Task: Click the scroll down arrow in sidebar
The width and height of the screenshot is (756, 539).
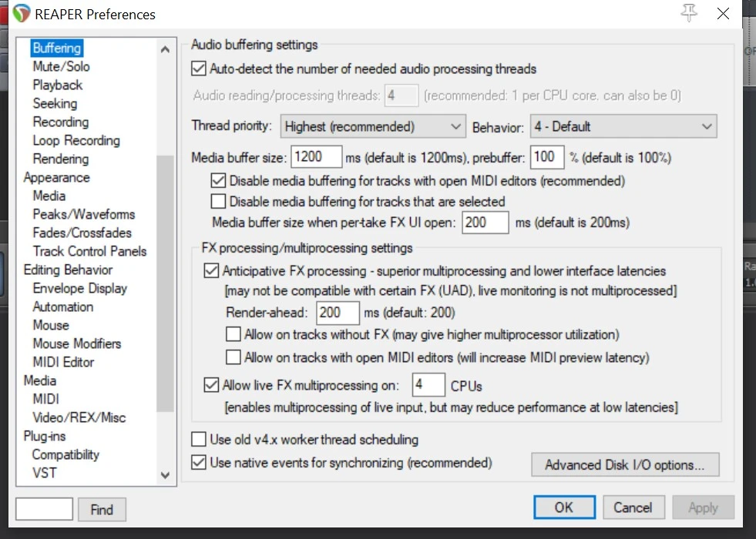Action: [165, 477]
